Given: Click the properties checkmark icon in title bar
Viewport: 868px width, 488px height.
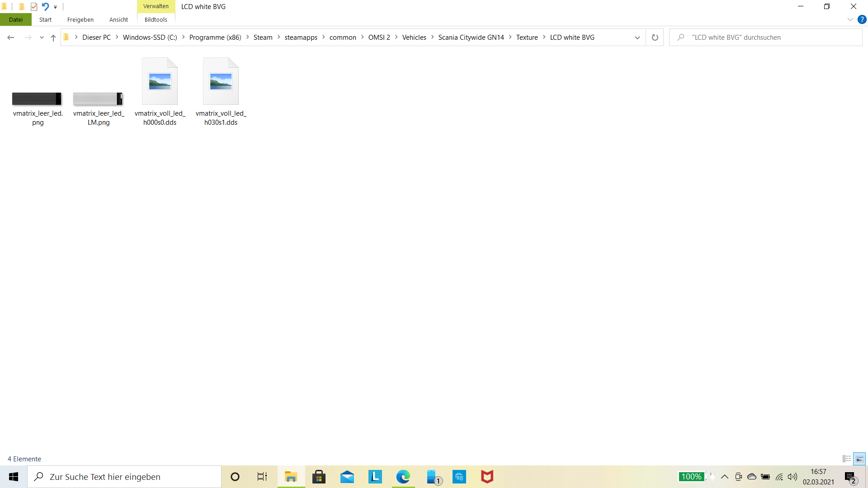Looking at the screenshot, I should tap(34, 7).
